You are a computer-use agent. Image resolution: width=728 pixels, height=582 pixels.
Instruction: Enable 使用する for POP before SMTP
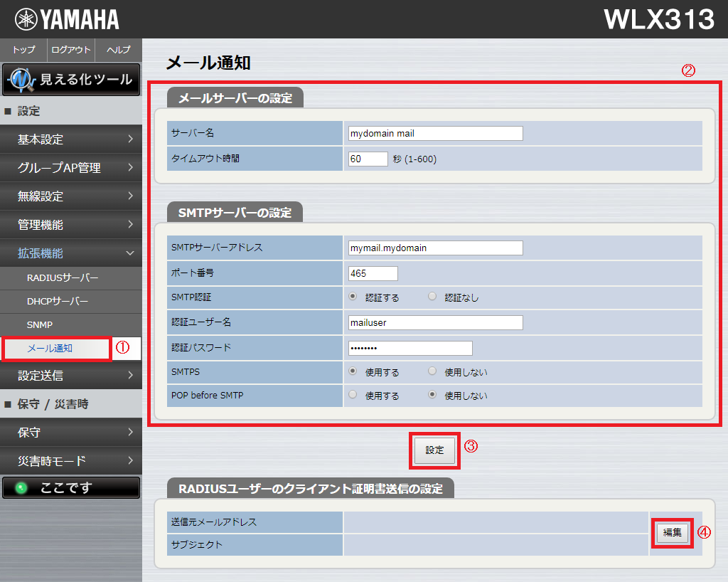click(353, 396)
